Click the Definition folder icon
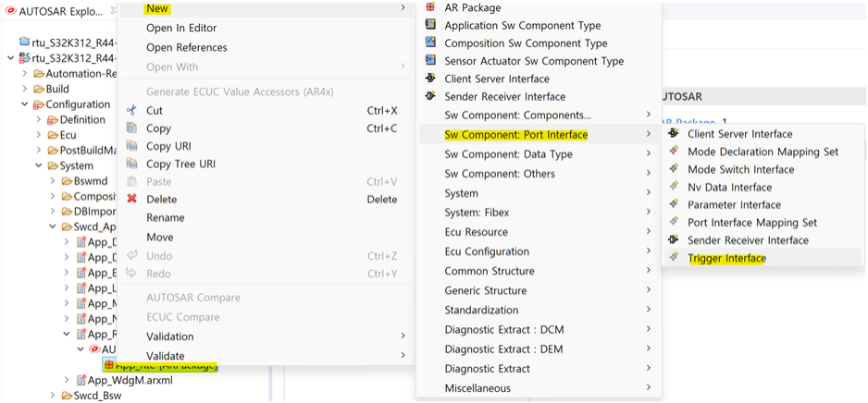The image size is (868, 403). click(53, 119)
